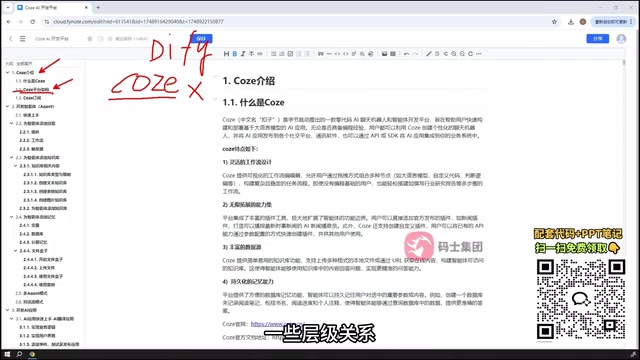Insert a code block with the angle-bracket icon
The width and height of the screenshot is (640, 360).
[346, 54]
